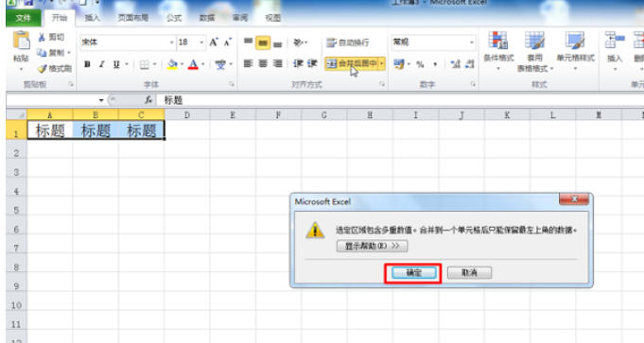Click Merge & Center (合并后居中) button
The width and height of the screenshot is (644, 343).
(352, 63)
